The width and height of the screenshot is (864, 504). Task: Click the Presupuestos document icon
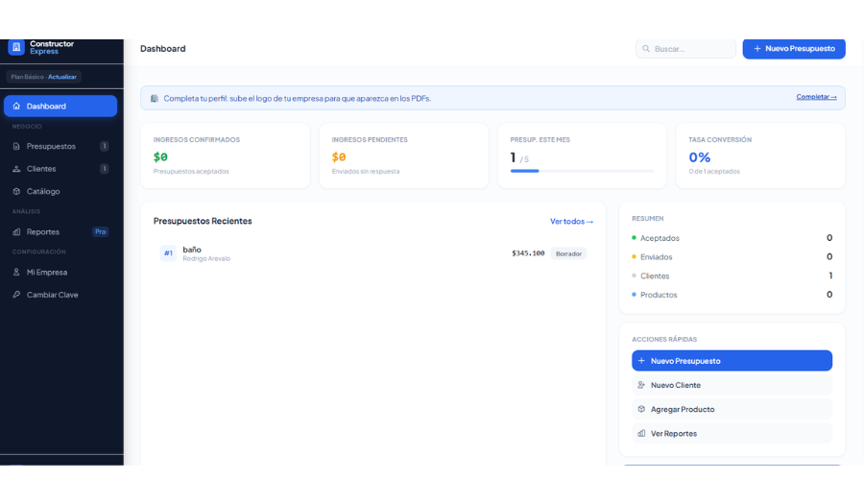click(16, 147)
